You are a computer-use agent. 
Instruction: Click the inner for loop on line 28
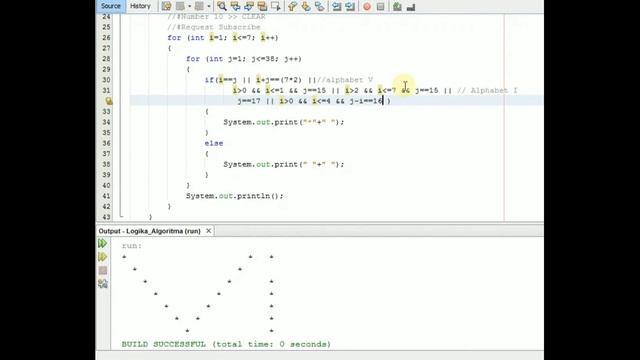pyautogui.click(x=244, y=59)
